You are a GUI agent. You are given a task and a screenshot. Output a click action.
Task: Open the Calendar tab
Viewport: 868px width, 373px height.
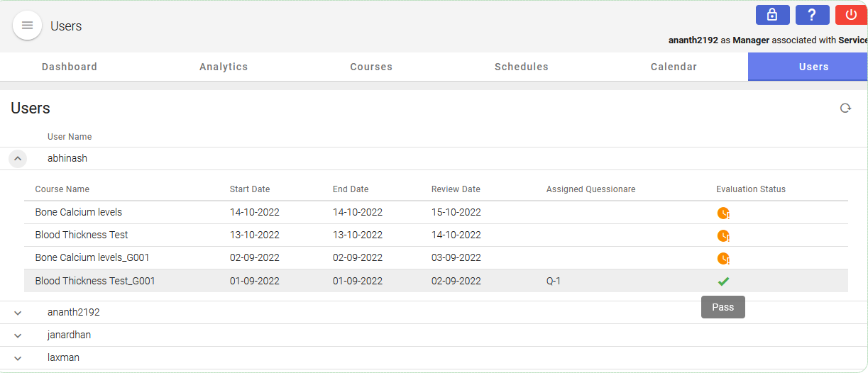pos(674,67)
